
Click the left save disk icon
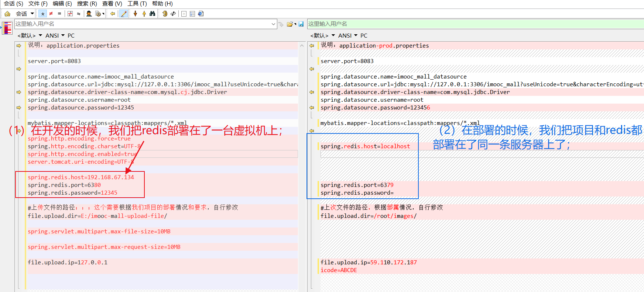click(301, 24)
